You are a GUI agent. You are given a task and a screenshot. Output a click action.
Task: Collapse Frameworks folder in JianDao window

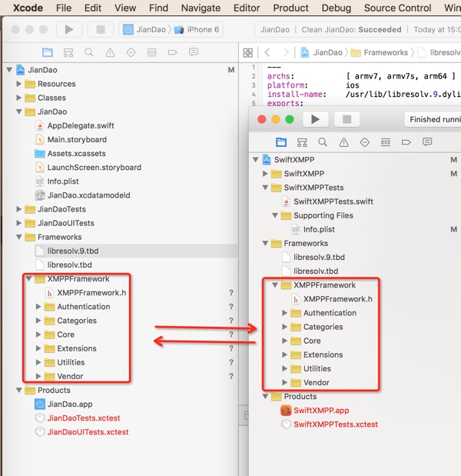[18, 237]
